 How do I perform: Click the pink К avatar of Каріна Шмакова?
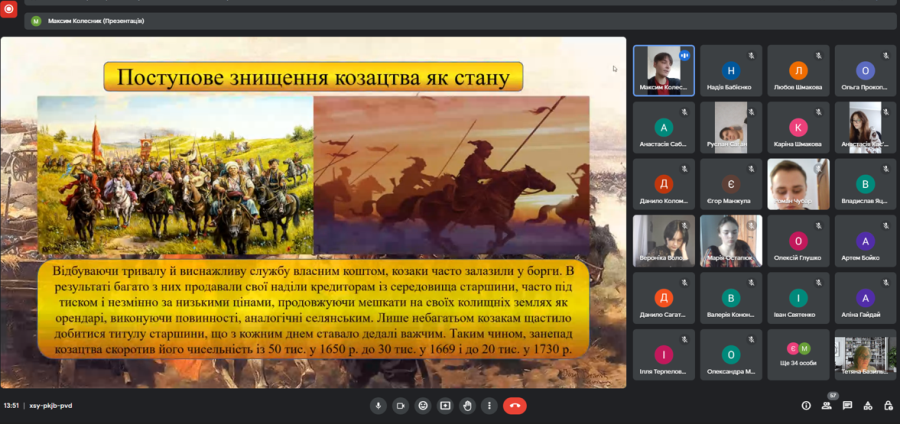tap(798, 127)
